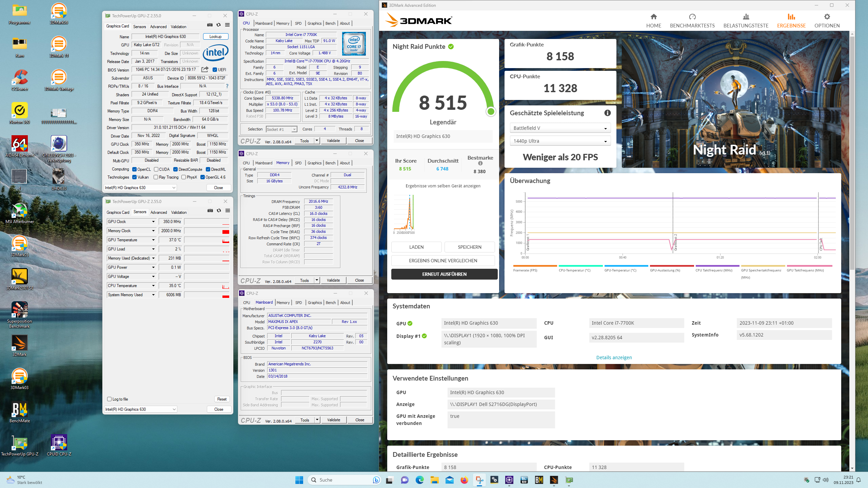Click info icon under Bestmarke

[480, 163]
